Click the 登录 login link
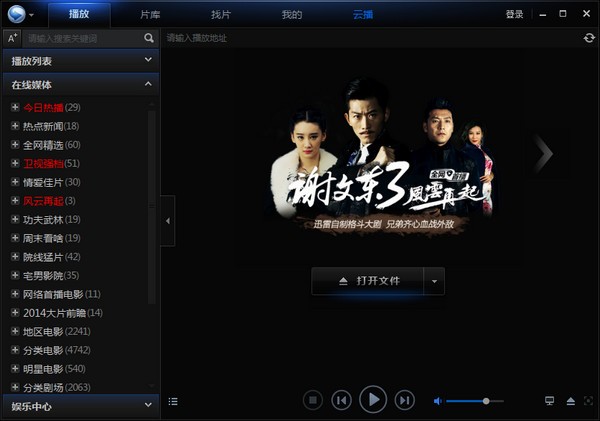This screenshot has width=600, height=421. point(514,14)
